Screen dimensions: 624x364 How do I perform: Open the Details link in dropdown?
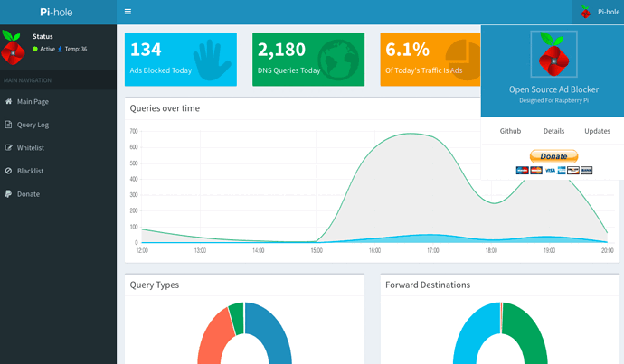point(553,131)
